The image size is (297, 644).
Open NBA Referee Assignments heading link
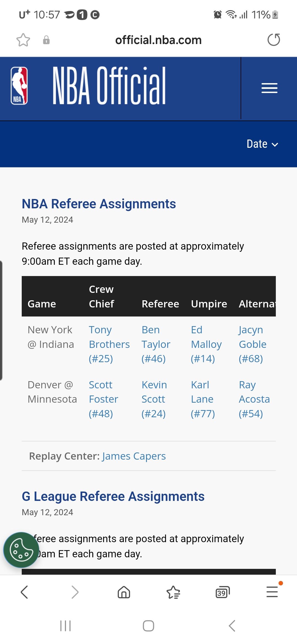[x=99, y=204]
